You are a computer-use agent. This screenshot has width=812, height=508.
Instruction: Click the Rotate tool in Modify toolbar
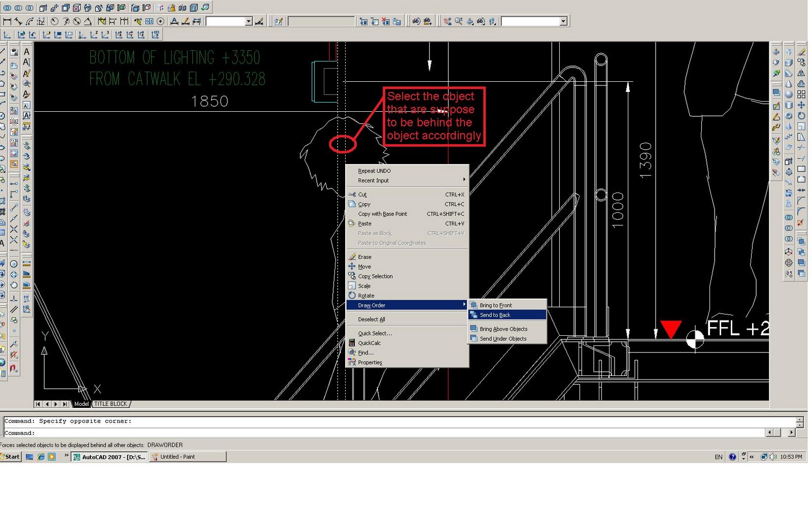click(801, 116)
